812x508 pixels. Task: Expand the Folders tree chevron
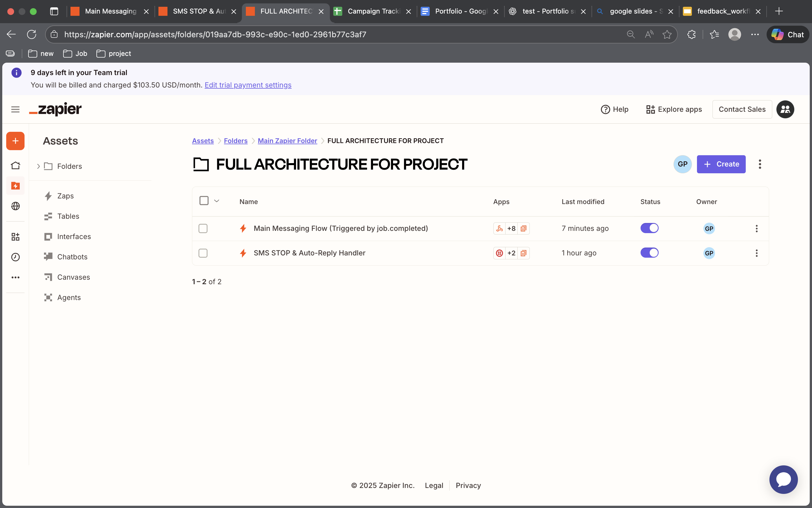(x=38, y=166)
